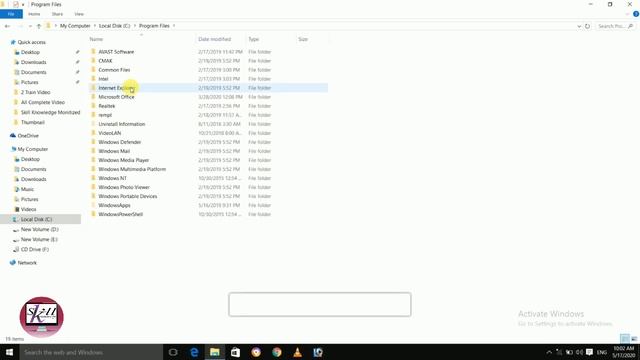The width and height of the screenshot is (640, 360).
Task: Select the Windows Multimedia Platform folder
Action: pos(132,169)
